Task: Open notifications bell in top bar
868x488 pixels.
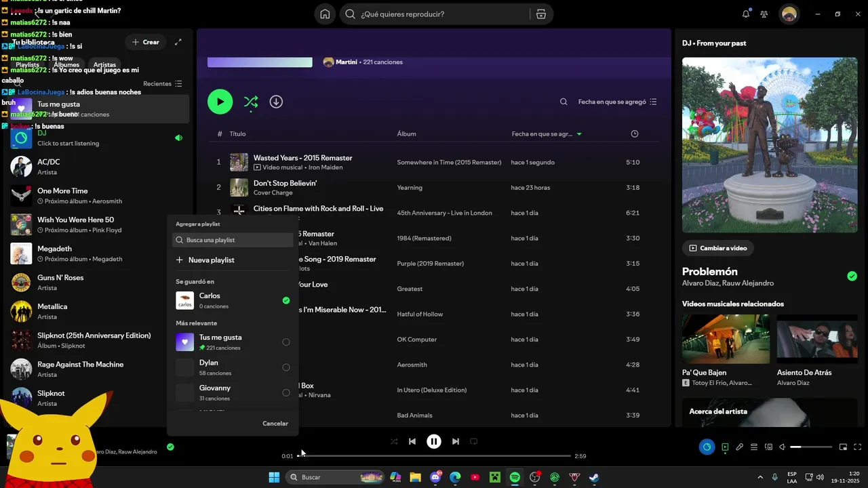Action: pyautogui.click(x=746, y=14)
